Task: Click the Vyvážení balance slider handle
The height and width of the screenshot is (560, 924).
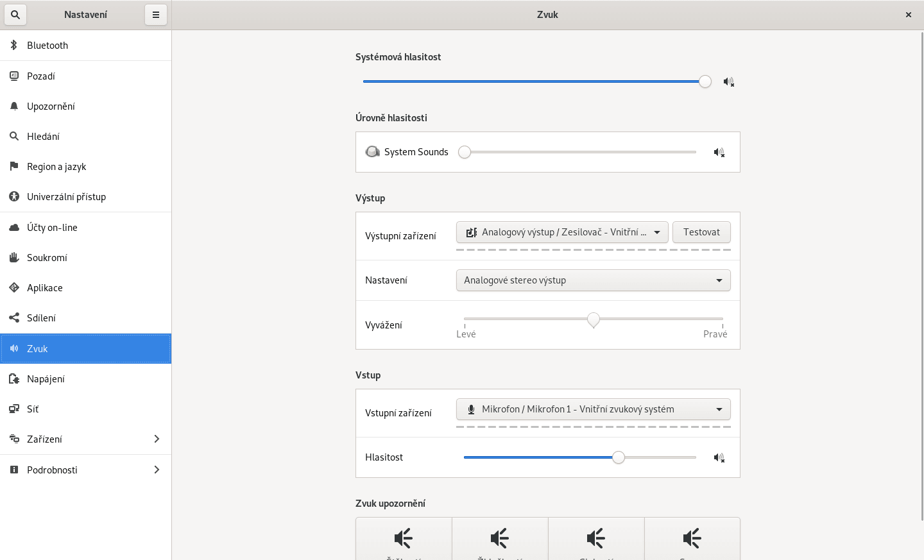Action: point(594,319)
